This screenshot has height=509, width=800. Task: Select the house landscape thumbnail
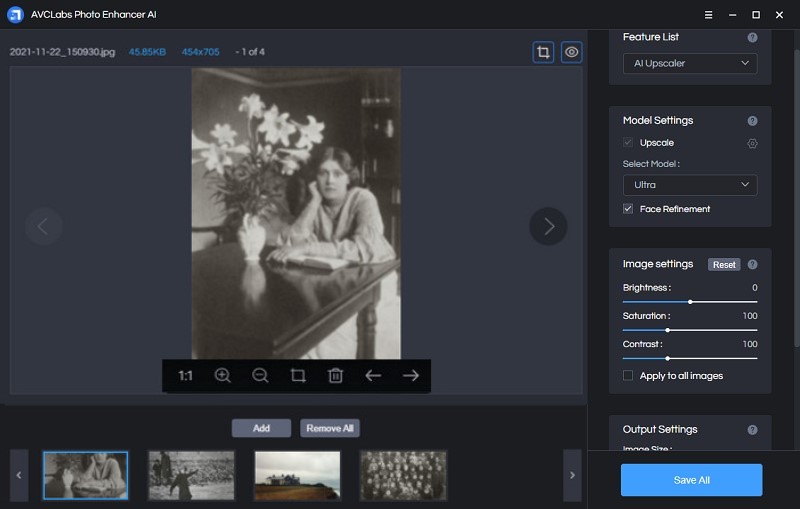pos(297,475)
